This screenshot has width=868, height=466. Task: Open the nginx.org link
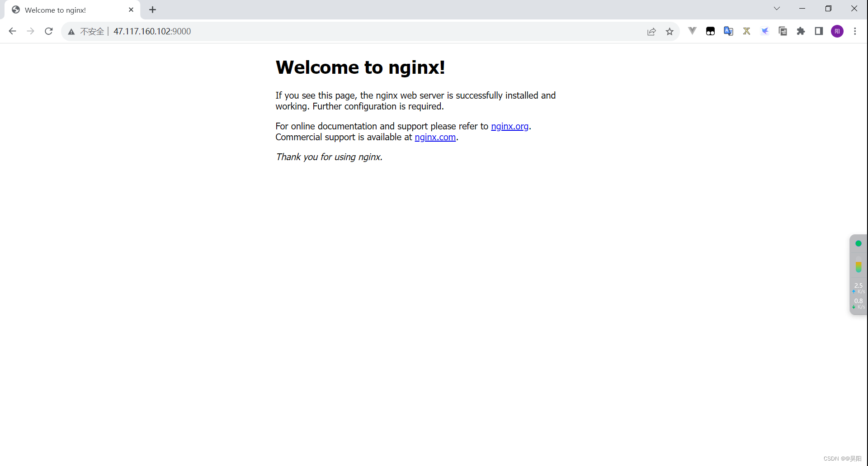509,126
